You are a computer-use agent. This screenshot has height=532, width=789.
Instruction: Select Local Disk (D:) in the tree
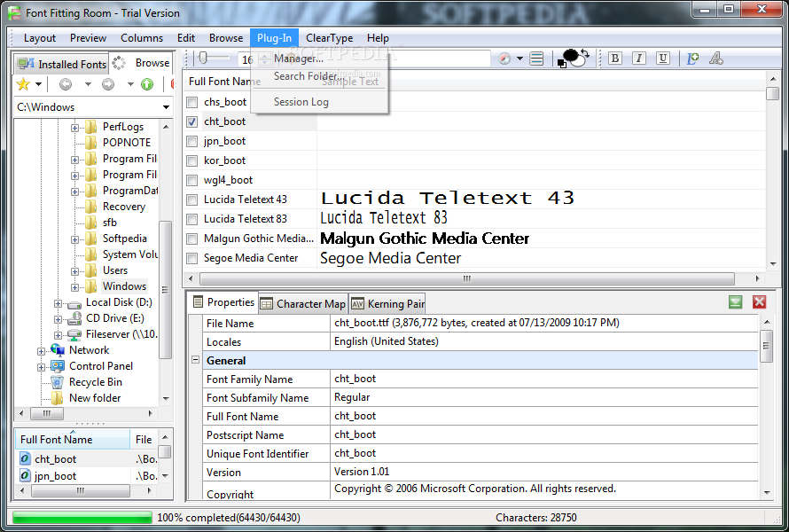(x=119, y=302)
